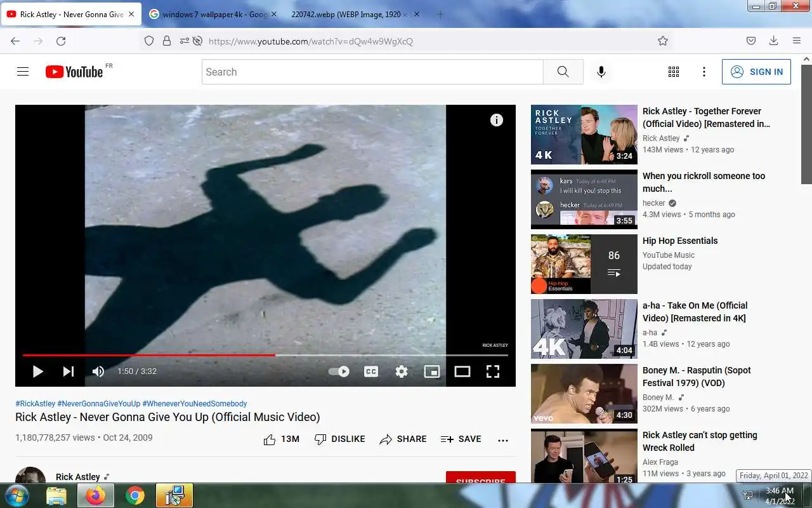
Task: Toggle closed captions in player
Action: (x=371, y=371)
